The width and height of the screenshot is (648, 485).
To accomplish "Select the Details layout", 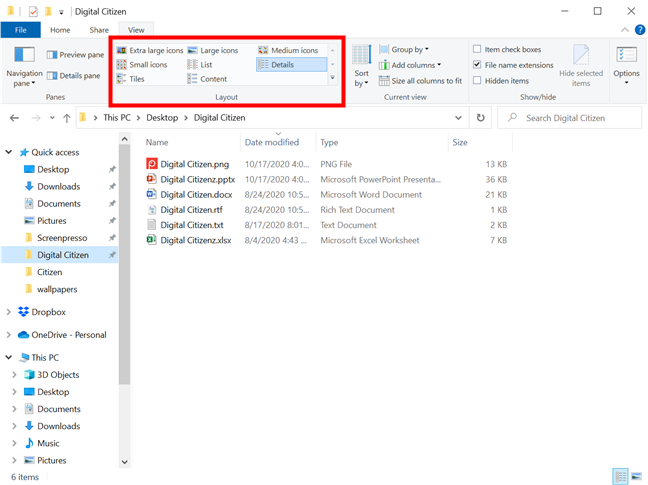I will (291, 65).
